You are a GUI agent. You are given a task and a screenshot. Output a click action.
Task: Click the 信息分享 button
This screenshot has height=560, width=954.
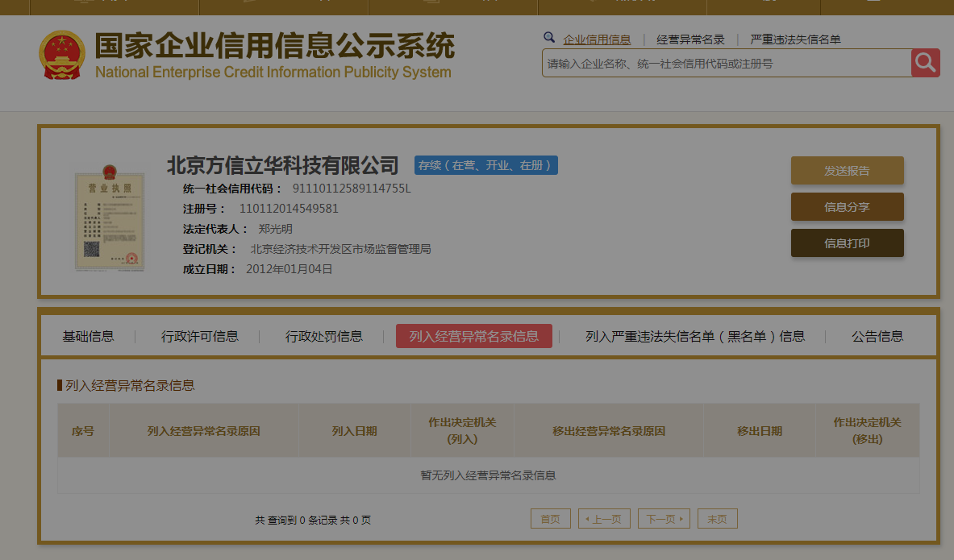click(847, 207)
